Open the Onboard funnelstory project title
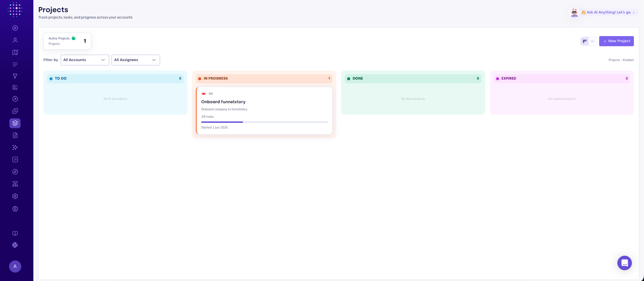The image size is (644, 281). coord(223,102)
